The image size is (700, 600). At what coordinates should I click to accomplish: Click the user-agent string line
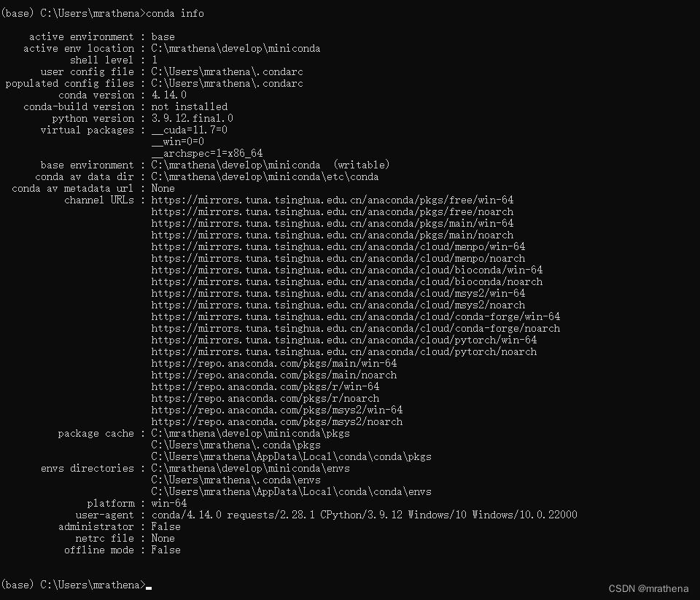click(364, 515)
